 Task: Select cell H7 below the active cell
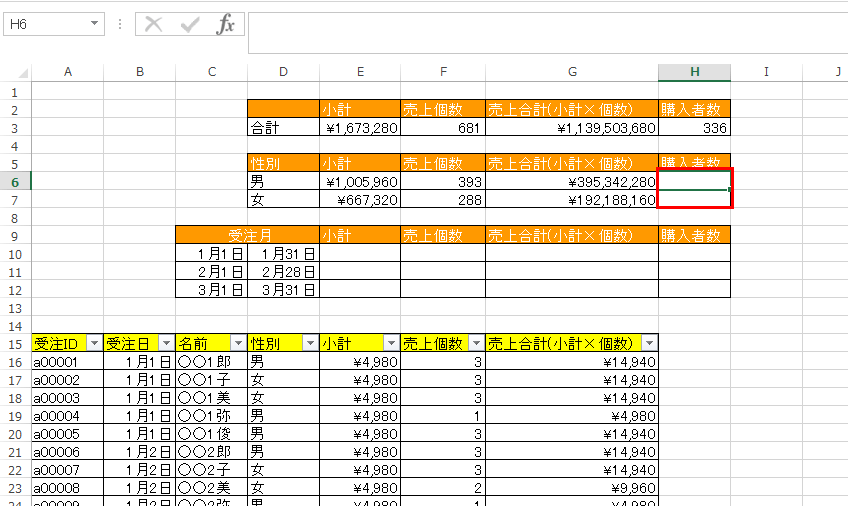(694, 200)
